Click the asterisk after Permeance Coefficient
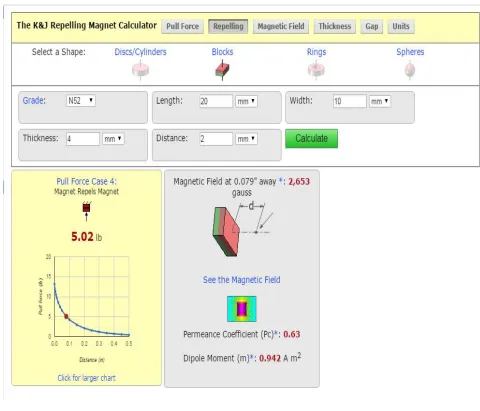Screen dimensions: 480x411 [x=276, y=334]
